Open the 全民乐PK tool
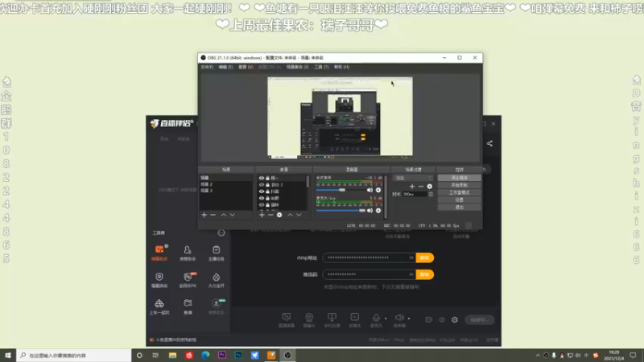 pos(188,279)
